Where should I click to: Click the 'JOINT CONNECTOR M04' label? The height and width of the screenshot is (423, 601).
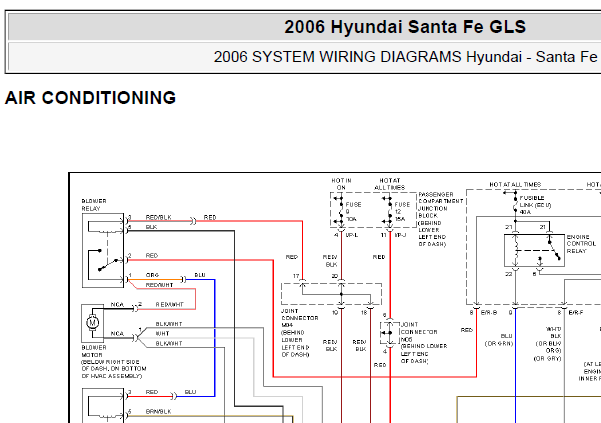(x=300, y=318)
